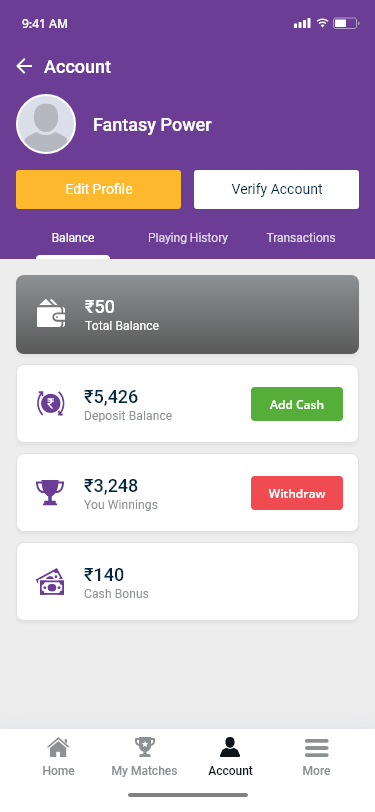Open the Transactions tab

click(301, 238)
